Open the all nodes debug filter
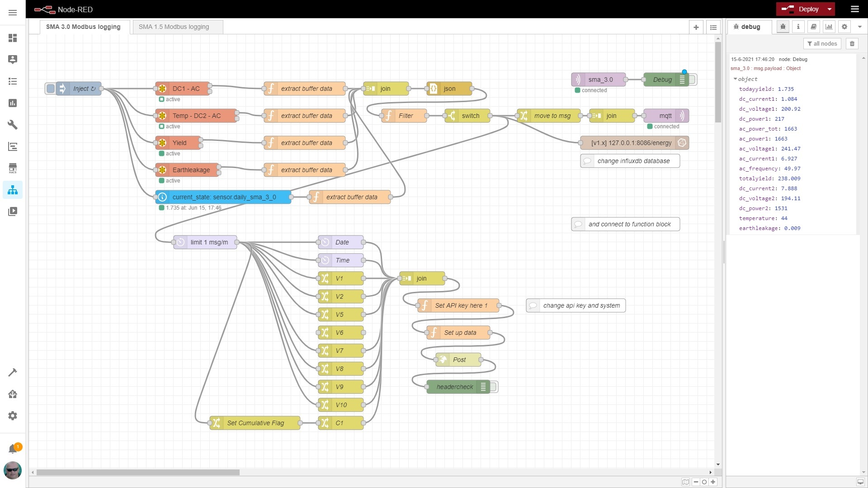The width and height of the screenshot is (868, 488). tap(822, 43)
